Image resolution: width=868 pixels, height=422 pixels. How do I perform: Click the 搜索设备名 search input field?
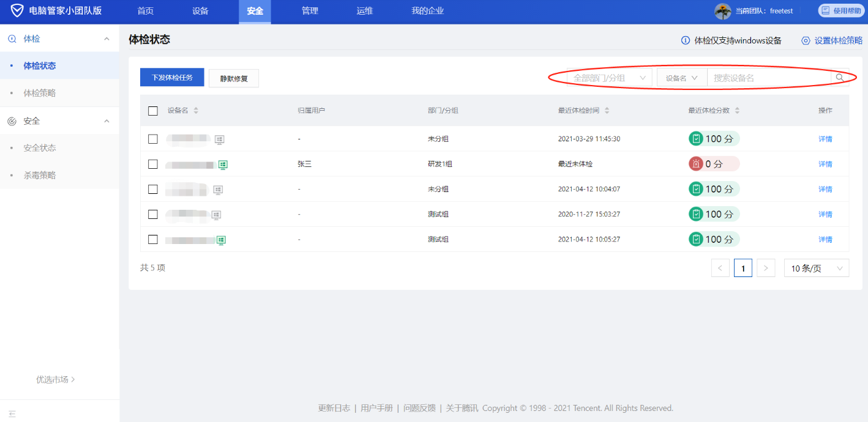tap(768, 78)
